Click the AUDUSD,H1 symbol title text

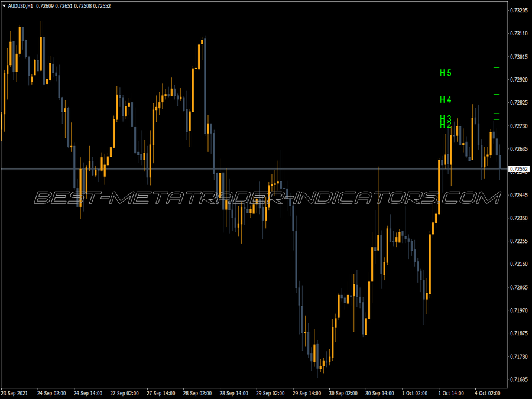point(20,6)
